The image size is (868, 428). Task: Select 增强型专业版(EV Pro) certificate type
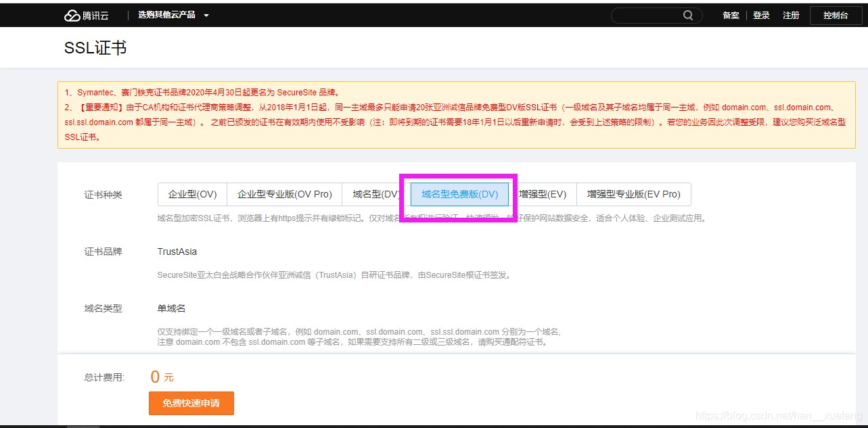click(x=634, y=194)
